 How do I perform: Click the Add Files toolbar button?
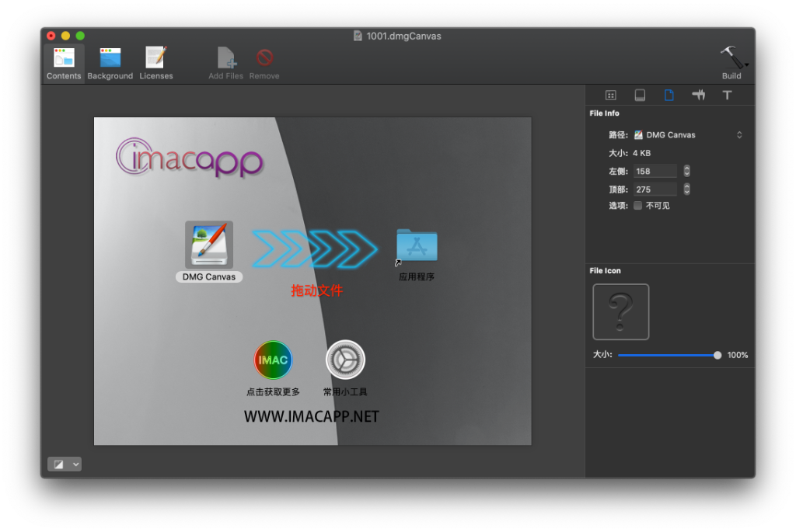tap(226, 64)
